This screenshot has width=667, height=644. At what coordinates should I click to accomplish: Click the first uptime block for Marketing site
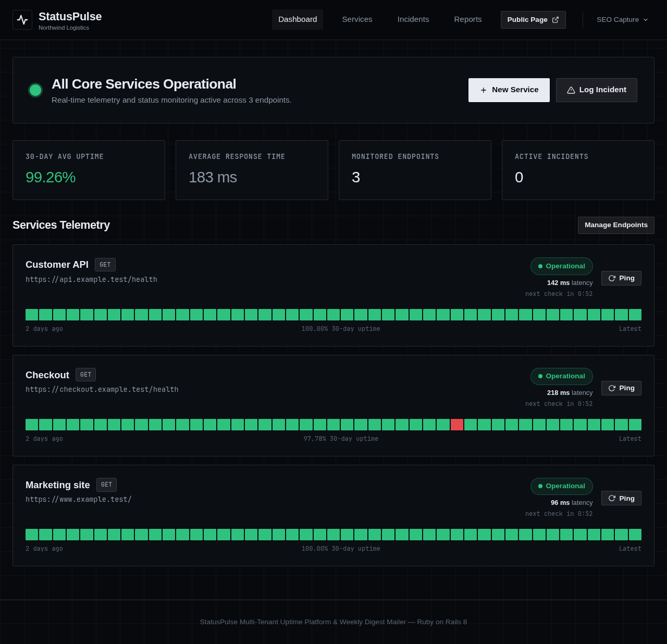click(32, 535)
